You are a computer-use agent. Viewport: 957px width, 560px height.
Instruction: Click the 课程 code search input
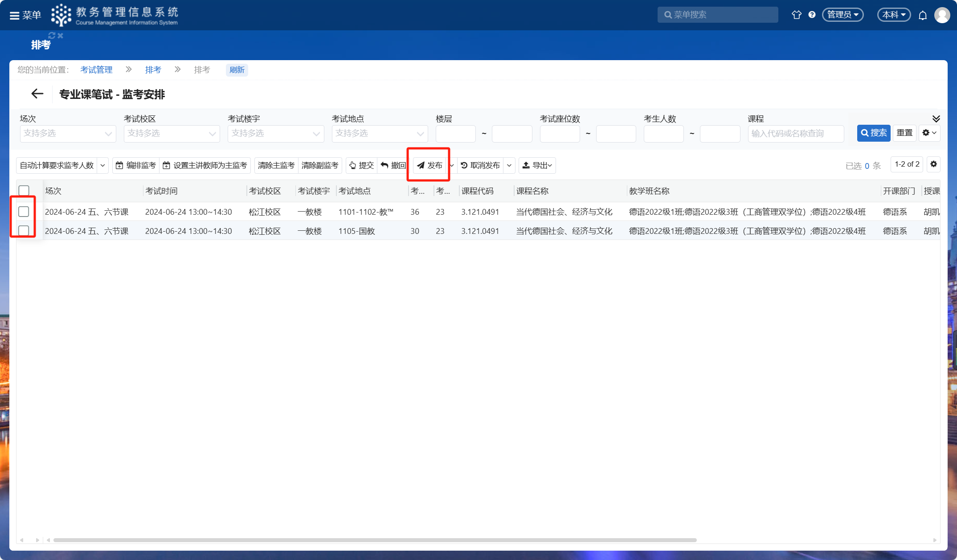point(795,134)
